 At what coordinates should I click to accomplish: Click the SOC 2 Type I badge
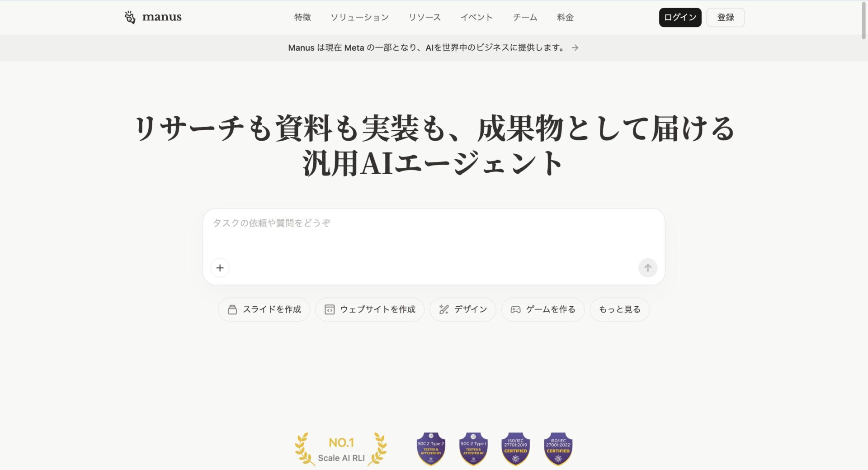[473, 449]
